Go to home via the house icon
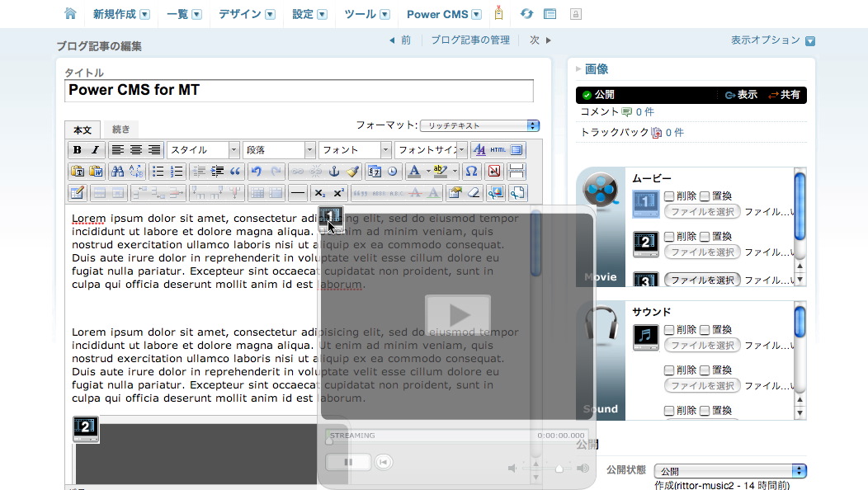This screenshot has height=490, width=868. (x=70, y=14)
